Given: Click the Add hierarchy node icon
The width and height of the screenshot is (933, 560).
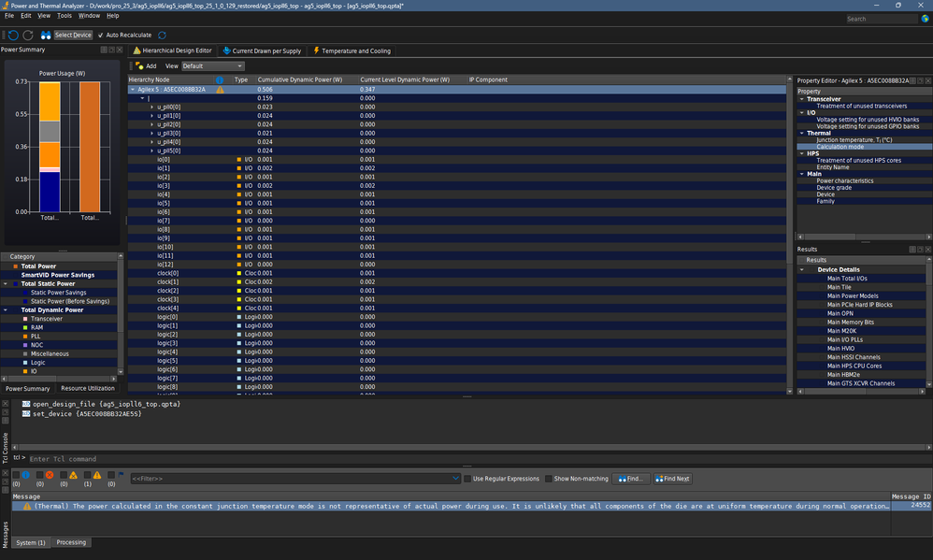Looking at the screenshot, I should (x=138, y=66).
